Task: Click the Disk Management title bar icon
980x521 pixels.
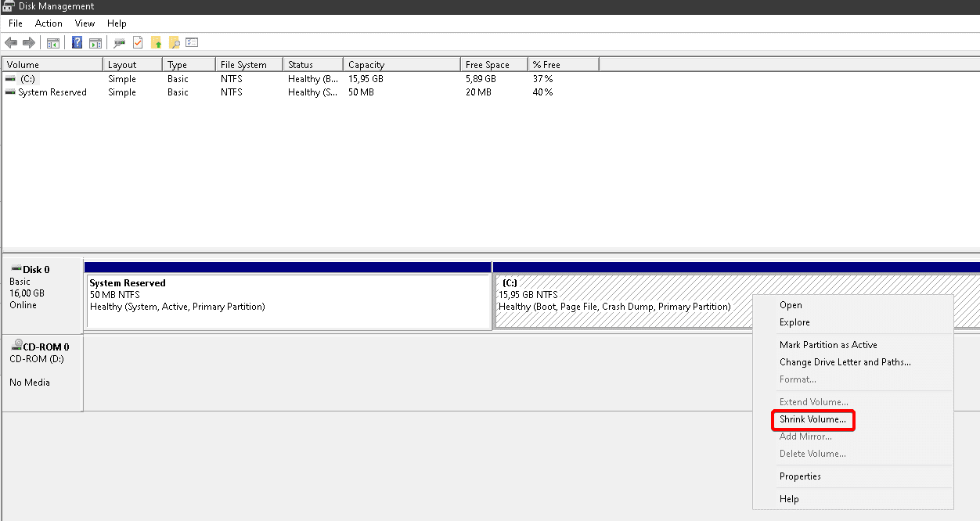Action: (x=8, y=6)
